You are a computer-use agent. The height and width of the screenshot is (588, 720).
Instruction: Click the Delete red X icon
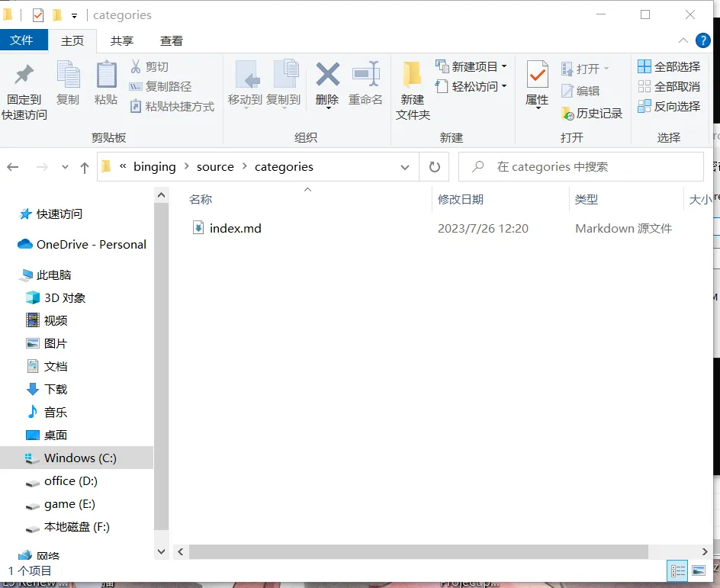(327, 76)
